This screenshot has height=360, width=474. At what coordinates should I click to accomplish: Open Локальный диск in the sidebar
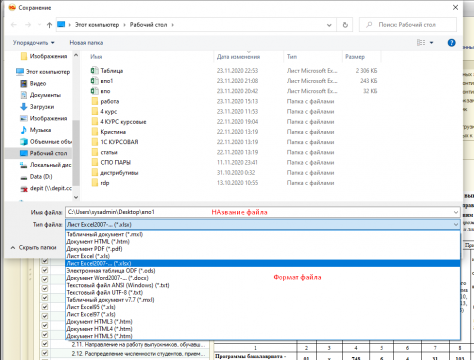tap(46, 165)
